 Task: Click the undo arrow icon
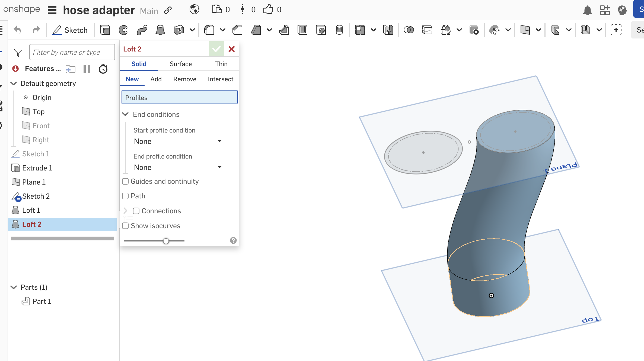[17, 30]
